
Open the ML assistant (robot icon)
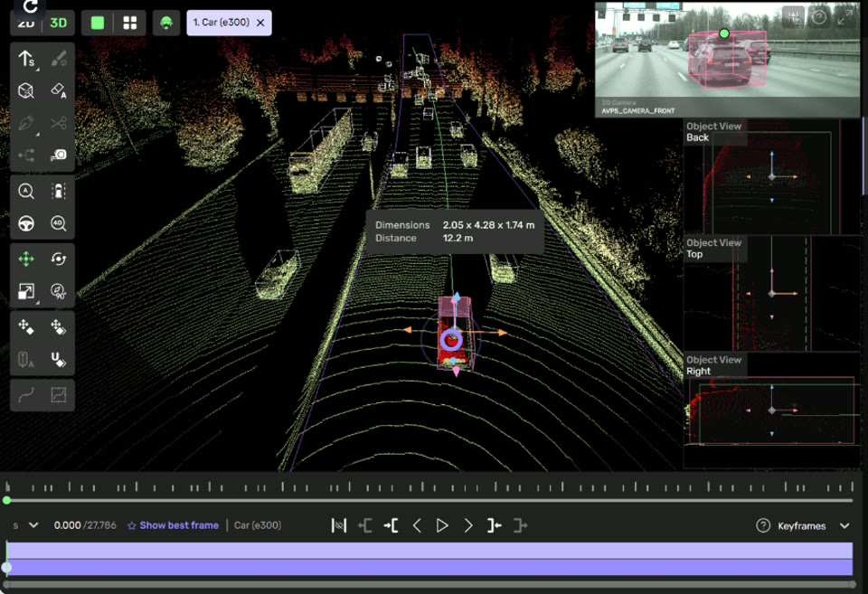pos(166,22)
